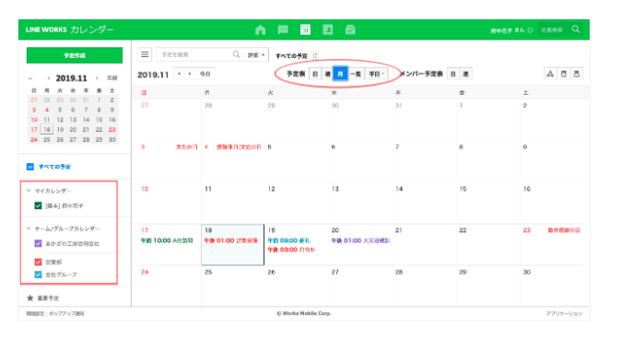Focus the 予定を検索 search field
Image resolution: width=644 pixels, height=361 pixels.
click(x=194, y=54)
